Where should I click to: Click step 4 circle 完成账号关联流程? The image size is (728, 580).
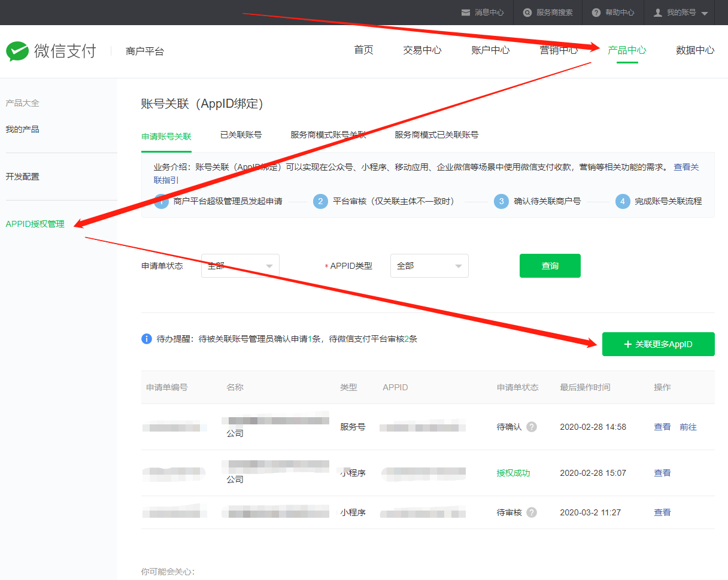click(x=623, y=201)
